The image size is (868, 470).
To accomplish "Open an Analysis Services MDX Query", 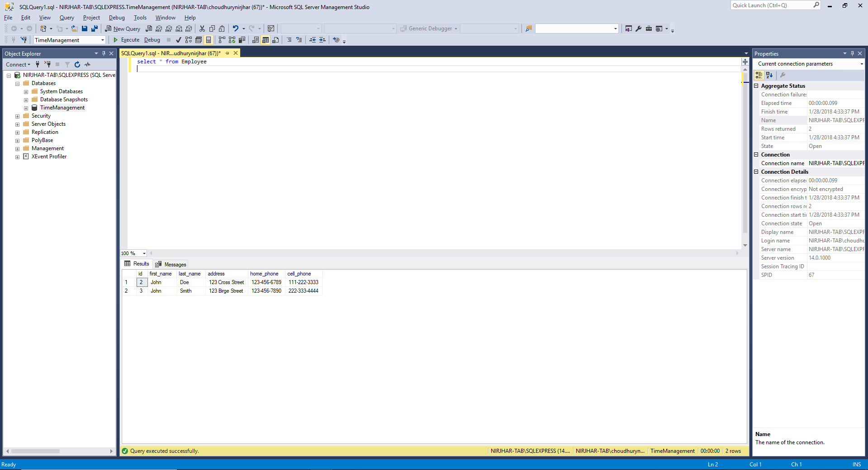I will click(x=159, y=28).
